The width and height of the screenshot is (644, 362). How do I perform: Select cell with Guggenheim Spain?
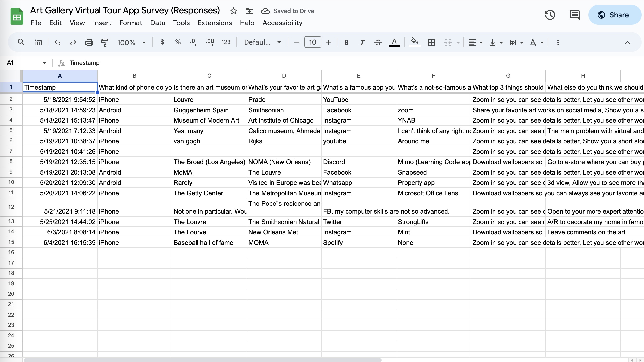pos(209,110)
